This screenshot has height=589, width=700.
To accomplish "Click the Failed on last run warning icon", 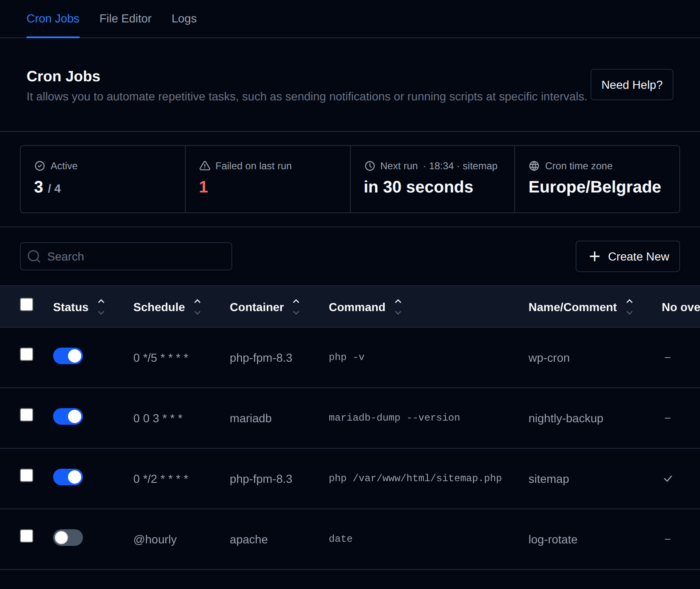I will 205,166.
